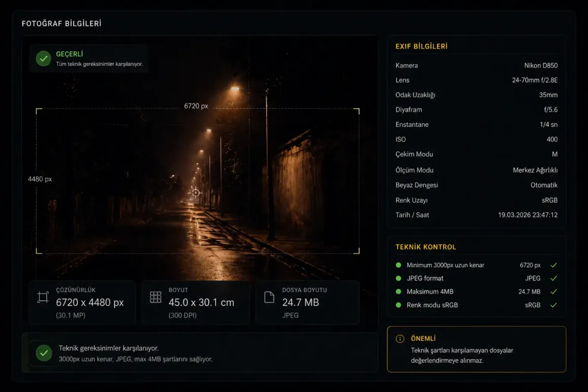588x392 pixels.
Task: Select the Nikon D850 camera value
Action: (x=540, y=65)
